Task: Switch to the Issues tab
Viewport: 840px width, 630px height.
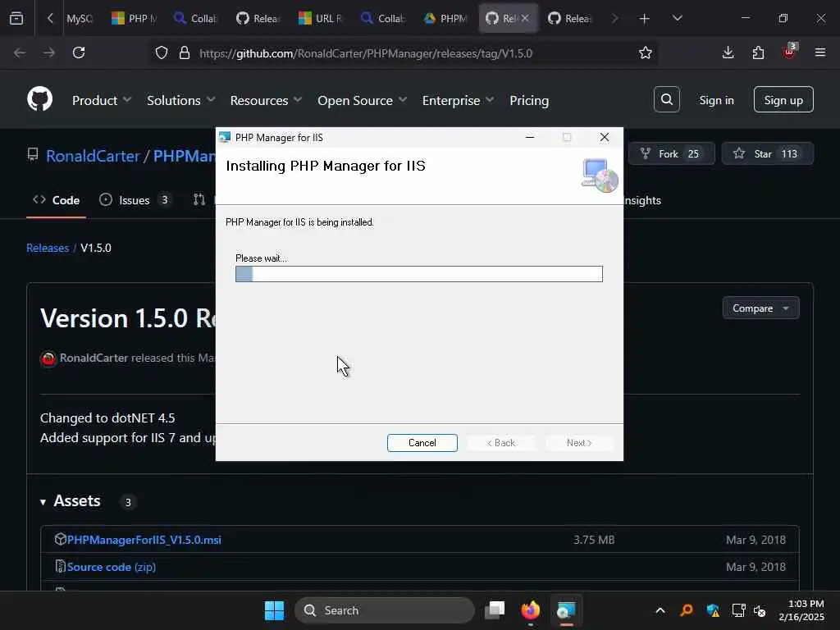Action: click(135, 200)
